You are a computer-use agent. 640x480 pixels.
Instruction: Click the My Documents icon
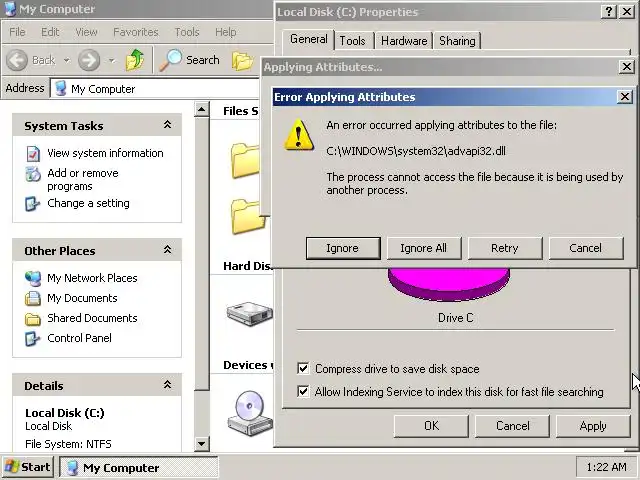tap(33, 298)
